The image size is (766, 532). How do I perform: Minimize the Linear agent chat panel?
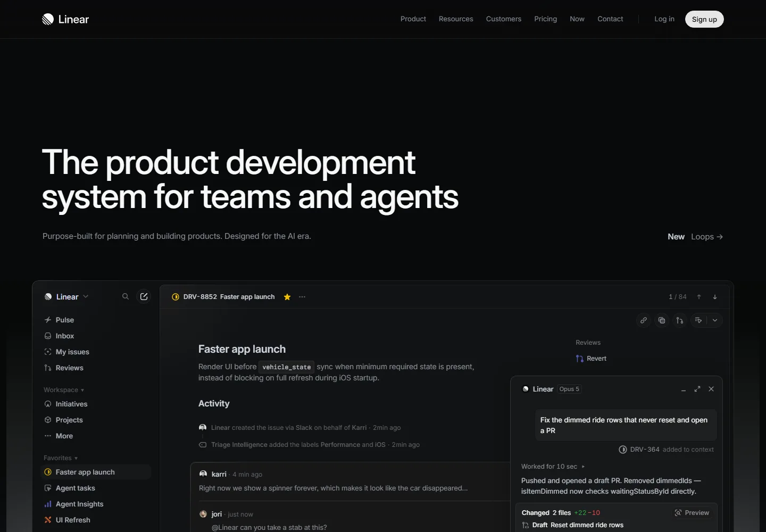coord(684,389)
